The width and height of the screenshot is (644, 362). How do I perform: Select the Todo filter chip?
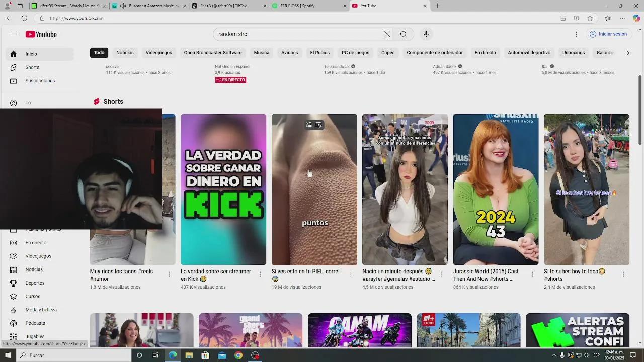tap(99, 53)
